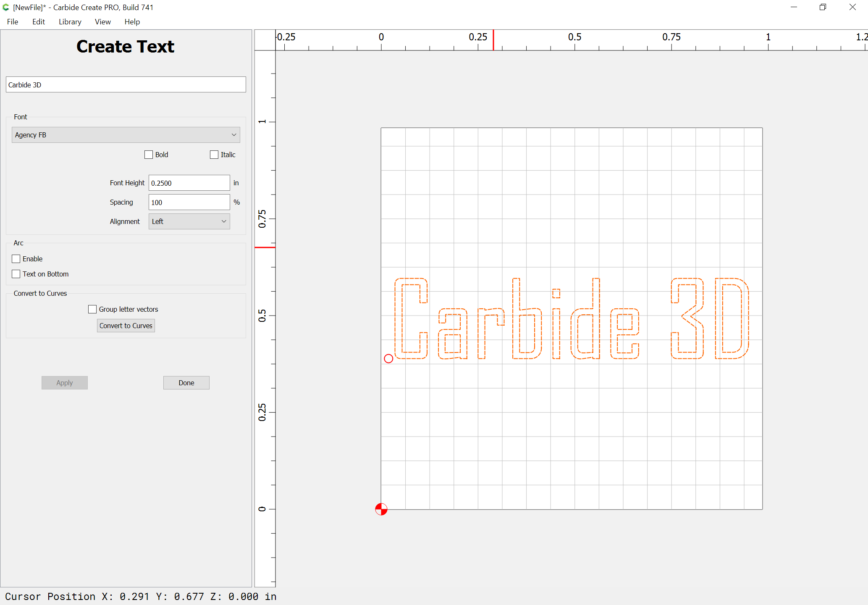868x605 pixels.
Task: Click the Cursor Position status text
Action: [141, 597]
